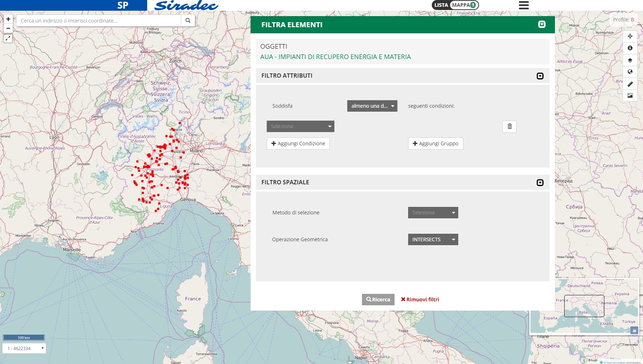Click the 100 km scale bar
The height and width of the screenshot is (364, 643).
pyautogui.click(x=24, y=338)
